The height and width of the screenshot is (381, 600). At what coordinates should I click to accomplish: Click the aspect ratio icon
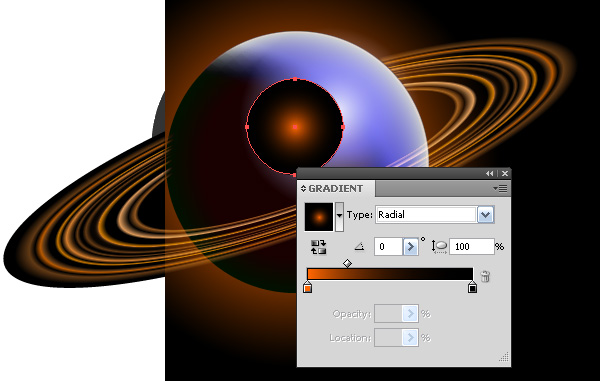(x=439, y=247)
